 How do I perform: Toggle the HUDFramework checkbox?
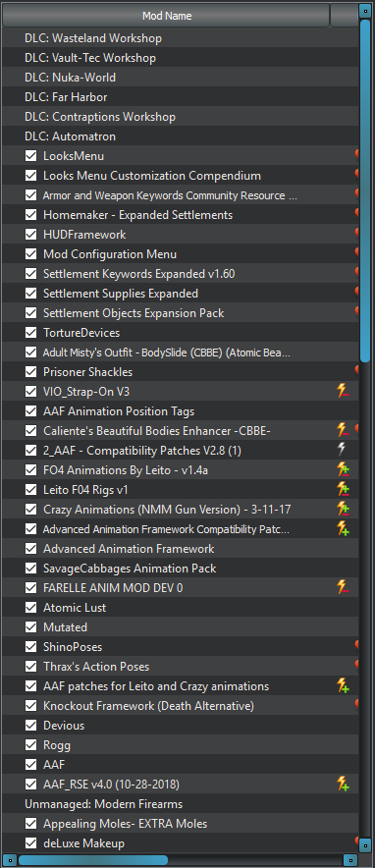coord(31,235)
